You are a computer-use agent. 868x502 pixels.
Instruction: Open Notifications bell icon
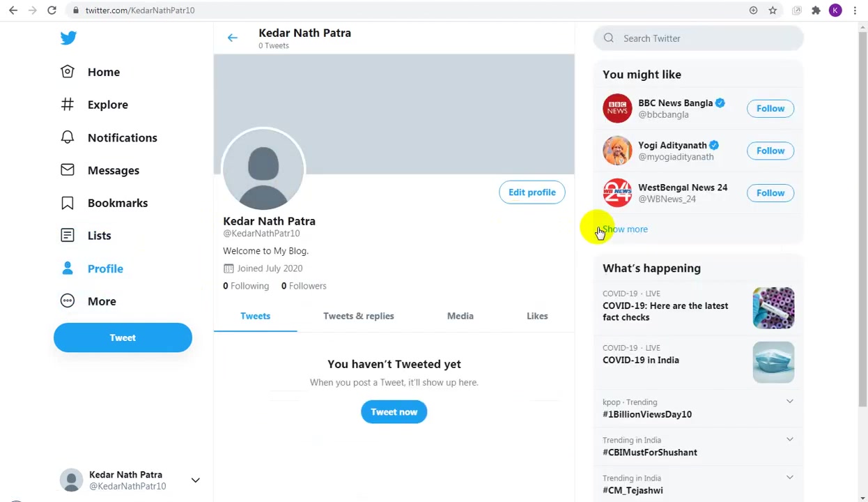tap(68, 137)
